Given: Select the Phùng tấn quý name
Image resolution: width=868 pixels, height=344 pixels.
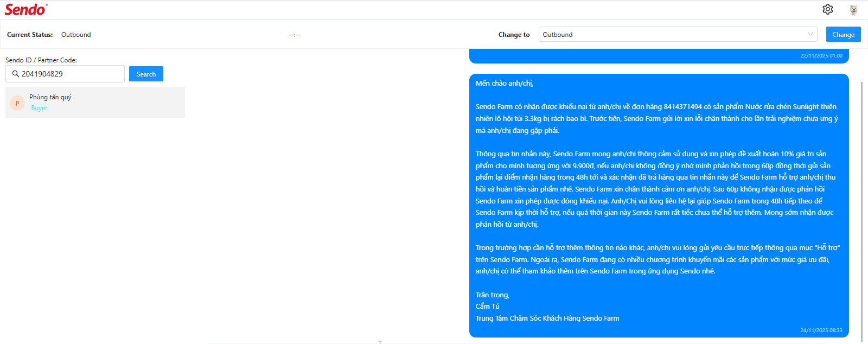Looking at the screenshot, I should tap(50, 97).
